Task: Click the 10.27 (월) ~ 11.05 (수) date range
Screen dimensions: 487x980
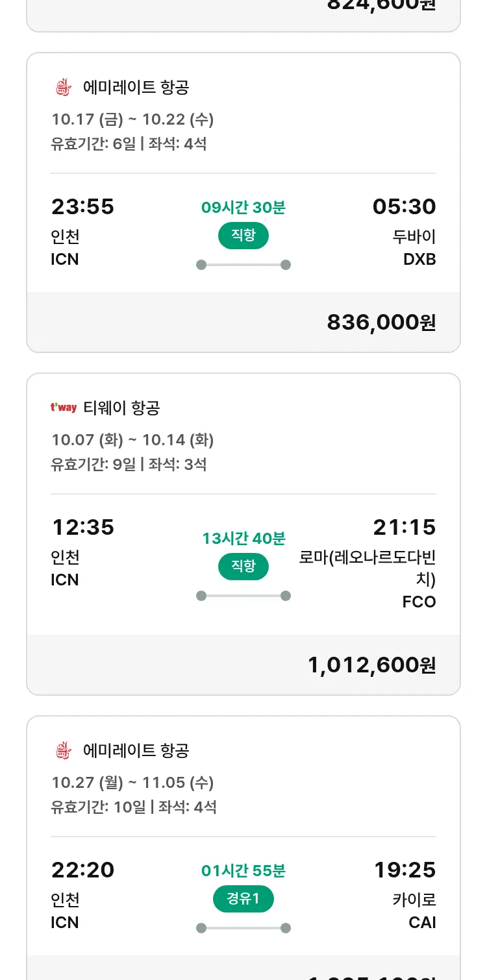Action: pyautogui.click(x=132, y=783)
